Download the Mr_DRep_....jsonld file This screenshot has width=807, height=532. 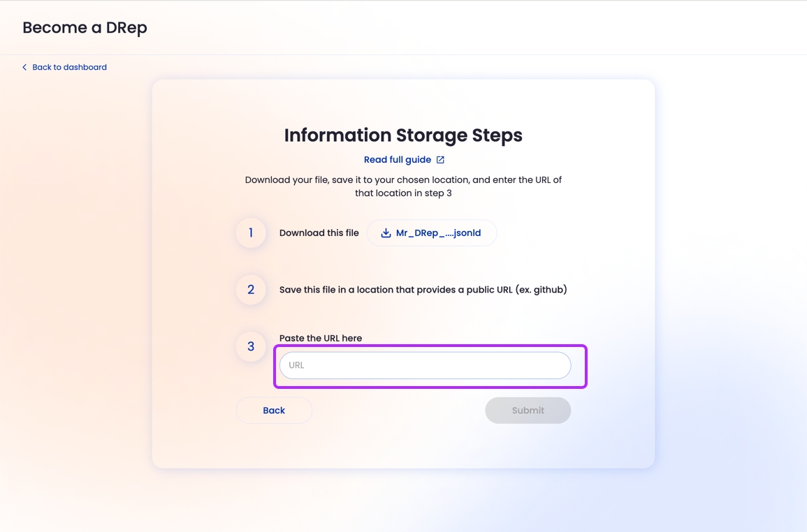click(438, 233)
